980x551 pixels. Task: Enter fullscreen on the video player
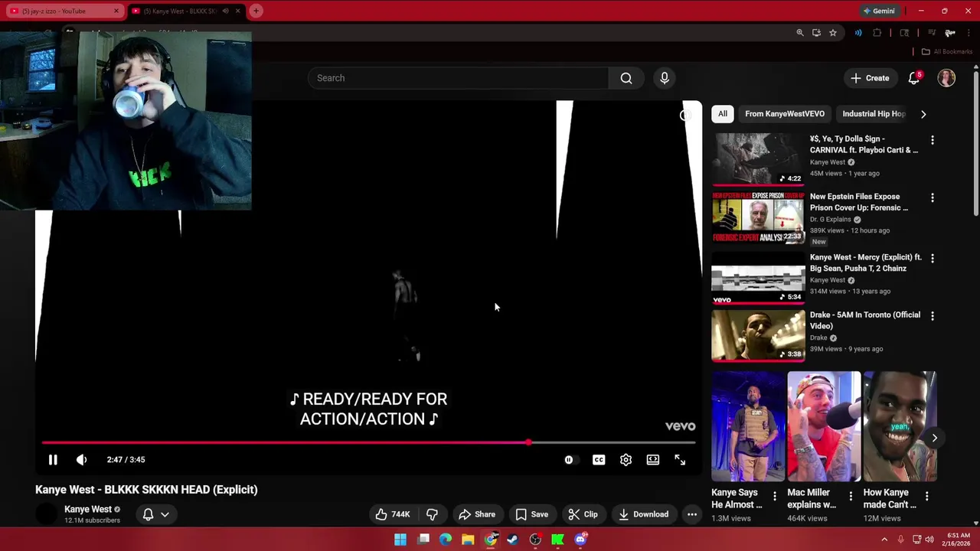(680, 460)
